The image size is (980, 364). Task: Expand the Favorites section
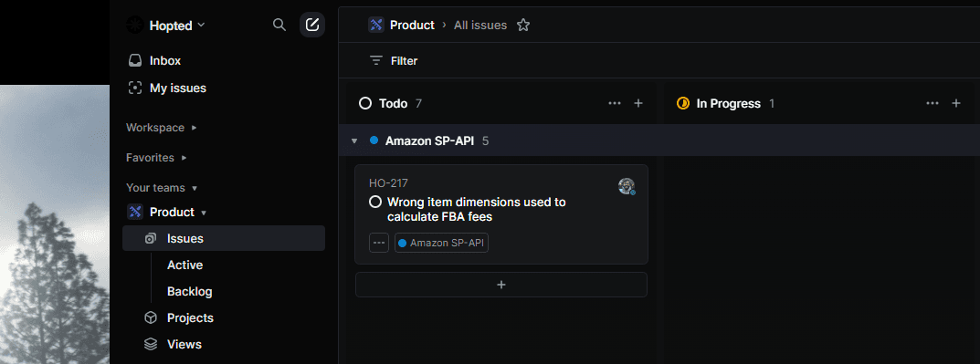click(x=156, y=157)
